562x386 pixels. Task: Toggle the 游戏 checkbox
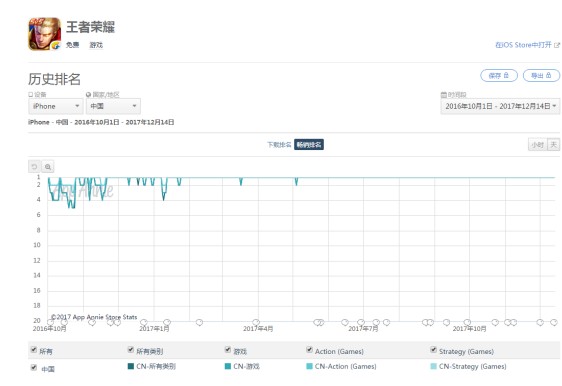228,350
